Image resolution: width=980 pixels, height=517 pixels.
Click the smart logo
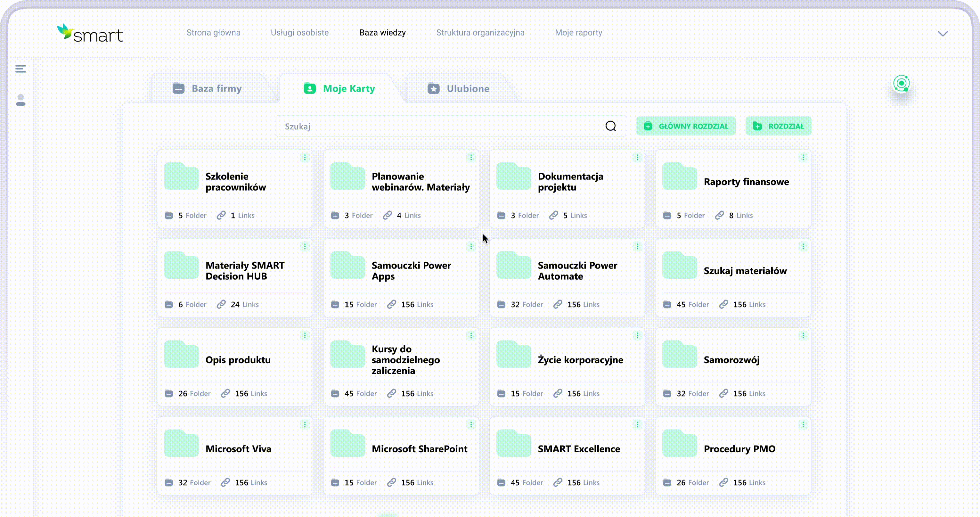coord(90,34)
